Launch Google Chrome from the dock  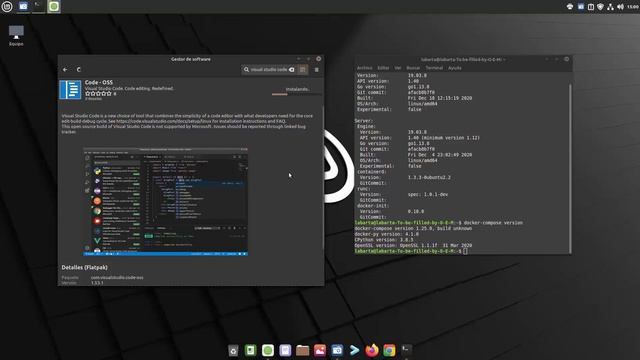(x=389, y=350)
